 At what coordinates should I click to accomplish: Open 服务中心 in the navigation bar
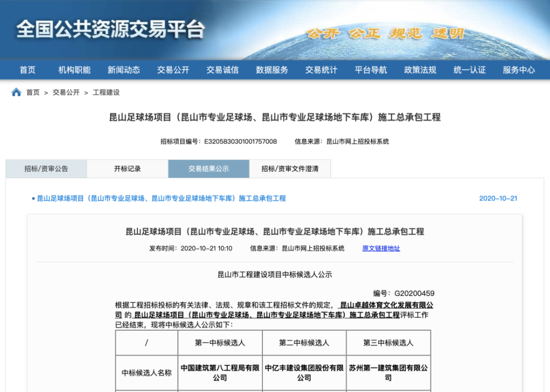click(519, 70)
